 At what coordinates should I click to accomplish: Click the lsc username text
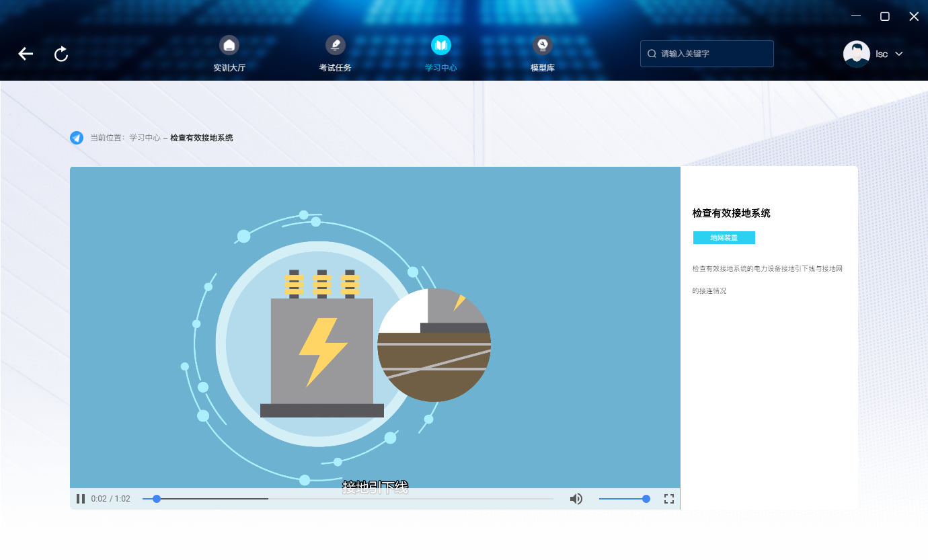pos(882,54)
